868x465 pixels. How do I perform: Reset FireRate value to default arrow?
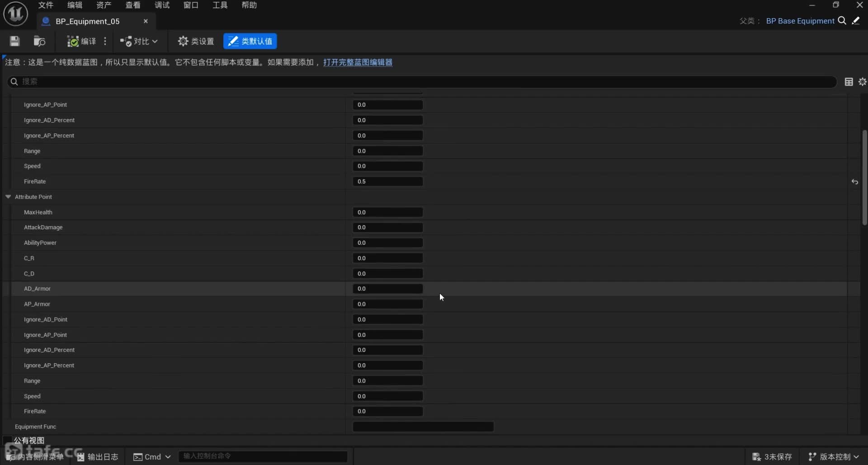pyautogui.click(x=854, y=182)
